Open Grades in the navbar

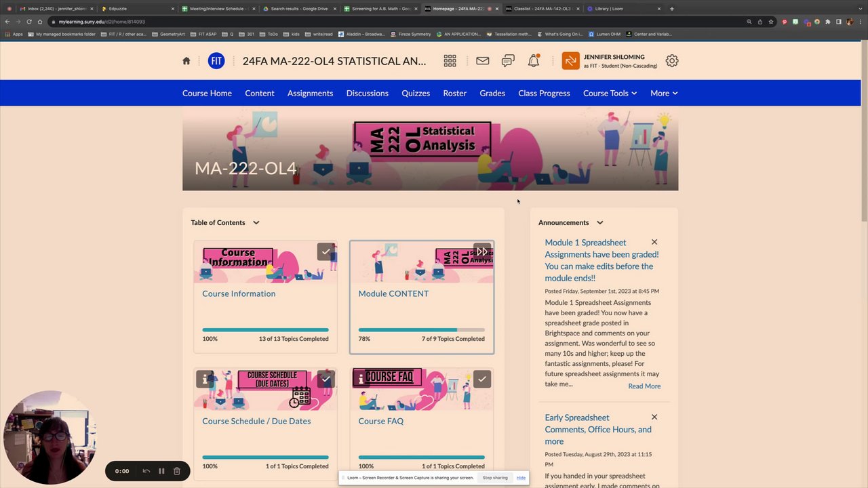[492, 93]
